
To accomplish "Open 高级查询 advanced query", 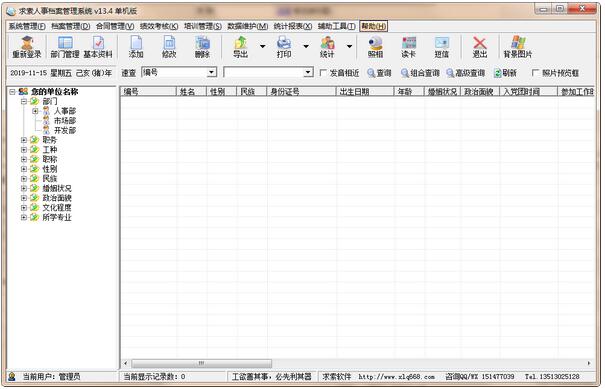I will click(x=466, y=73).
